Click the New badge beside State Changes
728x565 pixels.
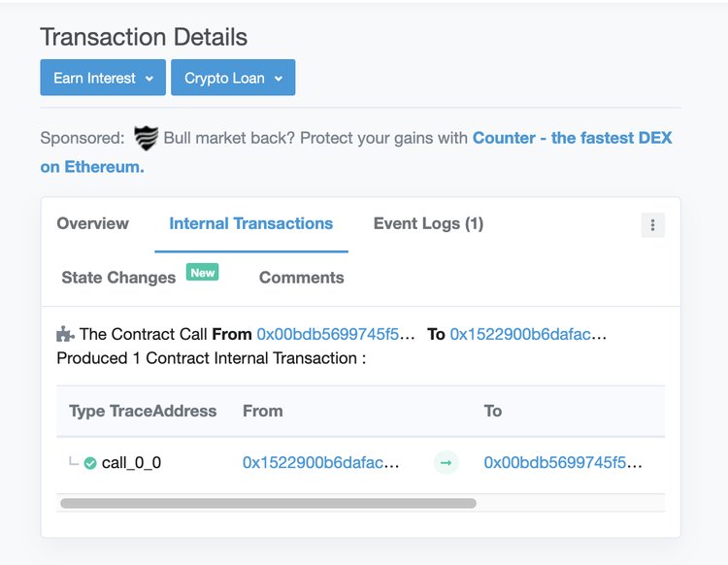[203, 274]
